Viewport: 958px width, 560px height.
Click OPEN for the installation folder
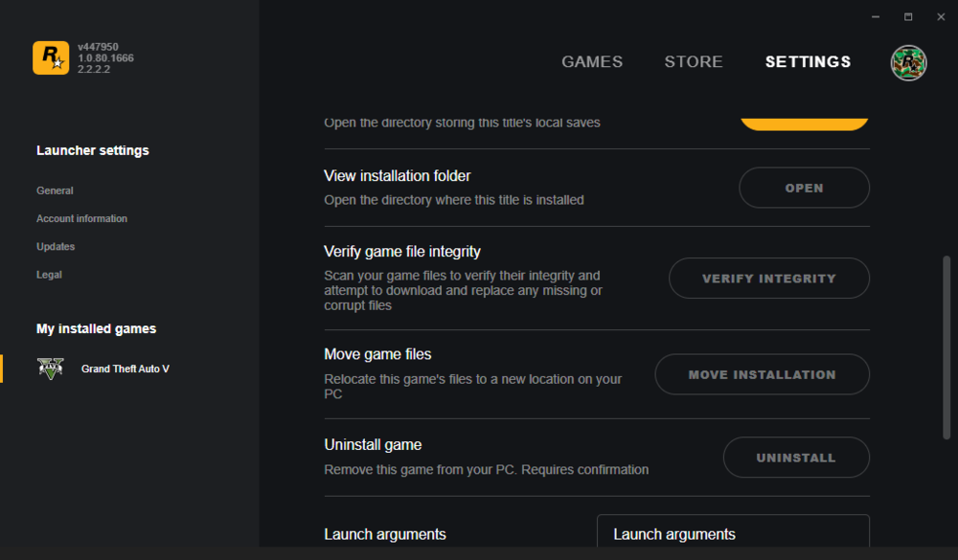[x=804, y=188]
